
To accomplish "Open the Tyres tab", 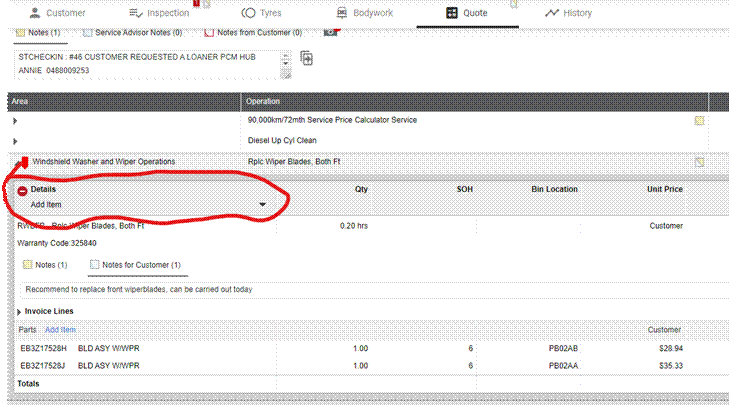I will pyautogui.click(x=262, y=13).
